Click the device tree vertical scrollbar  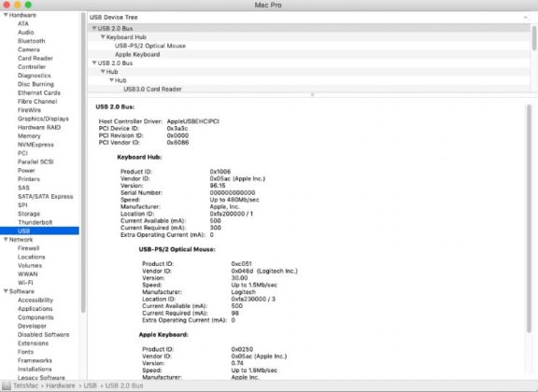click(x=534, y=38)
